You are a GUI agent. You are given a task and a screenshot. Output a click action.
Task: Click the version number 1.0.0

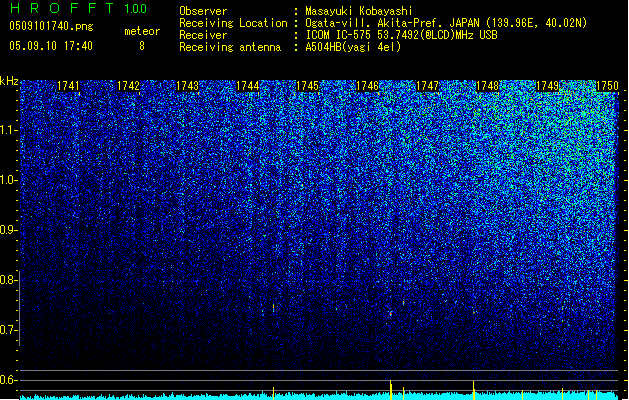tap(136, 8)
